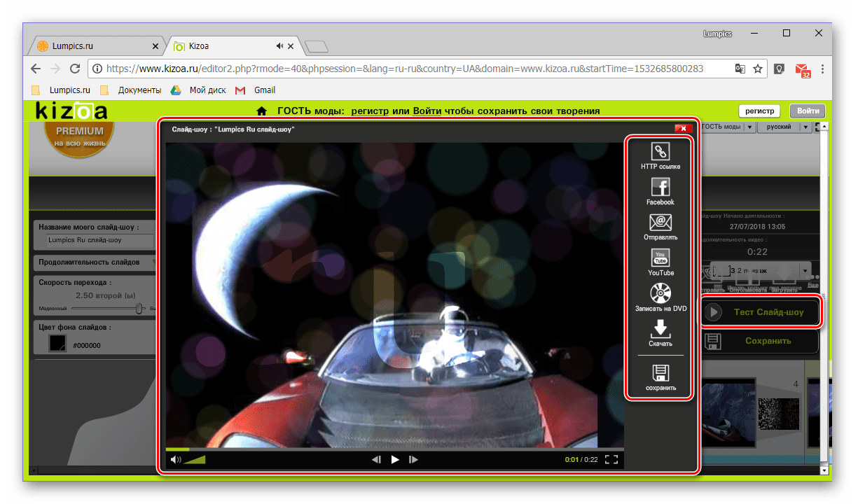Viewport: 858px width, 504px height.
Task: Click the black background color swatch
Action: pos(57,344)
